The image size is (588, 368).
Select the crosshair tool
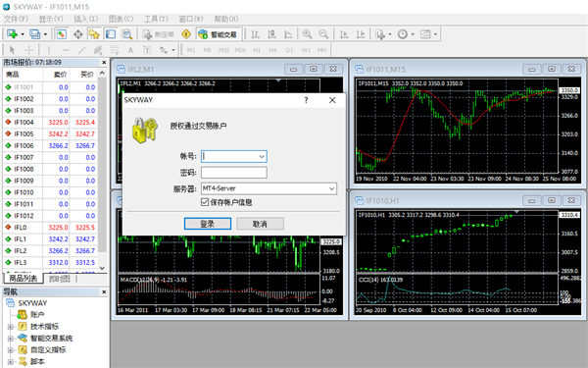(28, 50)
